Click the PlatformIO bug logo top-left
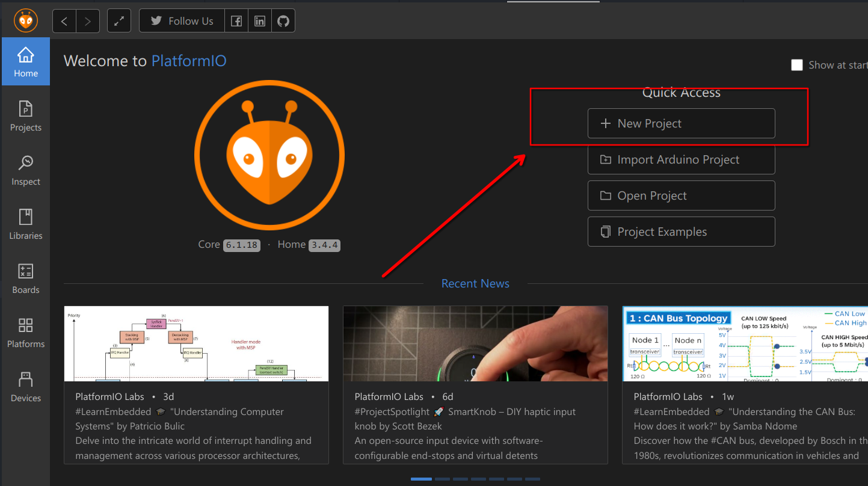 [x=25, y=19]
